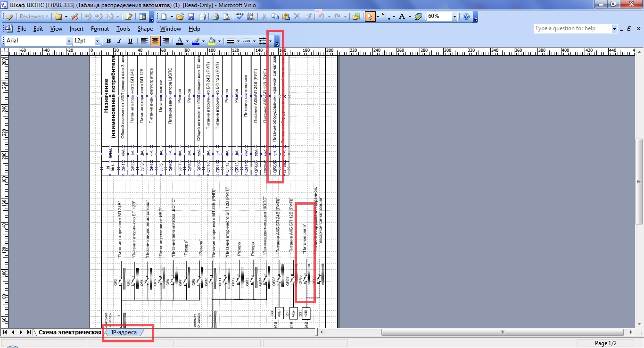Align text right
This screenshot has height=348, width=644.
pyautogui.click(x=166, y=41)
